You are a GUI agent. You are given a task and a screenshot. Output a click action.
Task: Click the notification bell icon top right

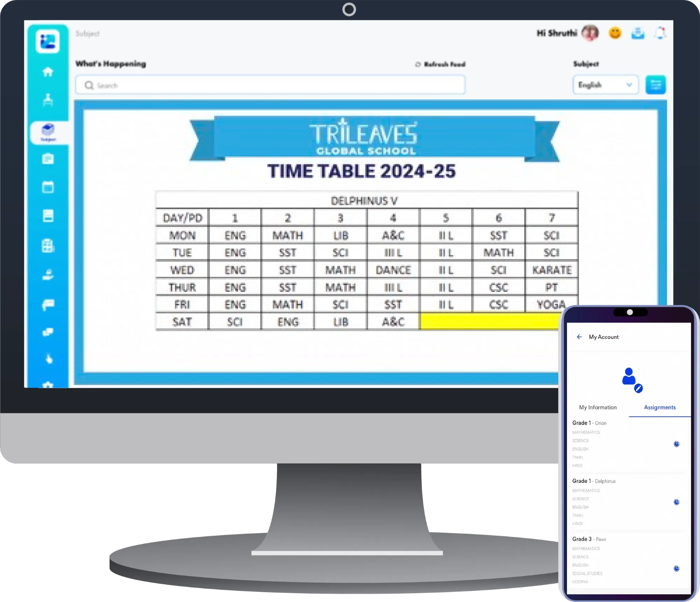click(659, 33)
